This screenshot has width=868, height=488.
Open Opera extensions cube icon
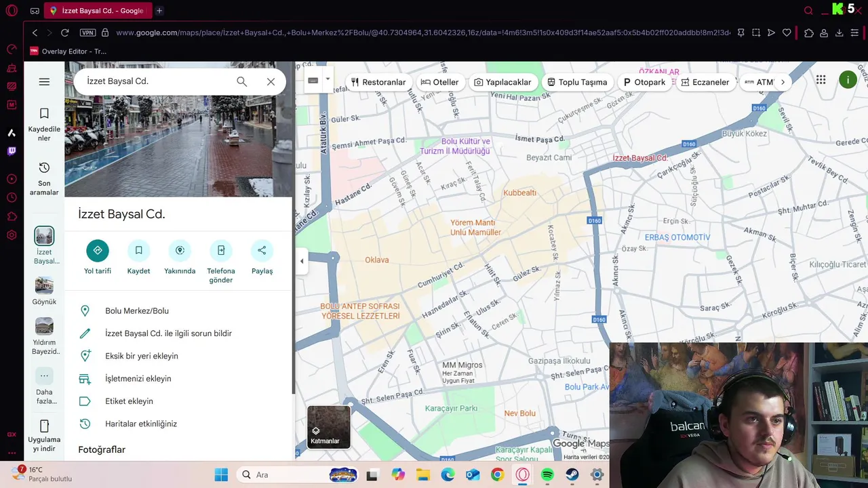pyautogui.click(x=809, y=33)
